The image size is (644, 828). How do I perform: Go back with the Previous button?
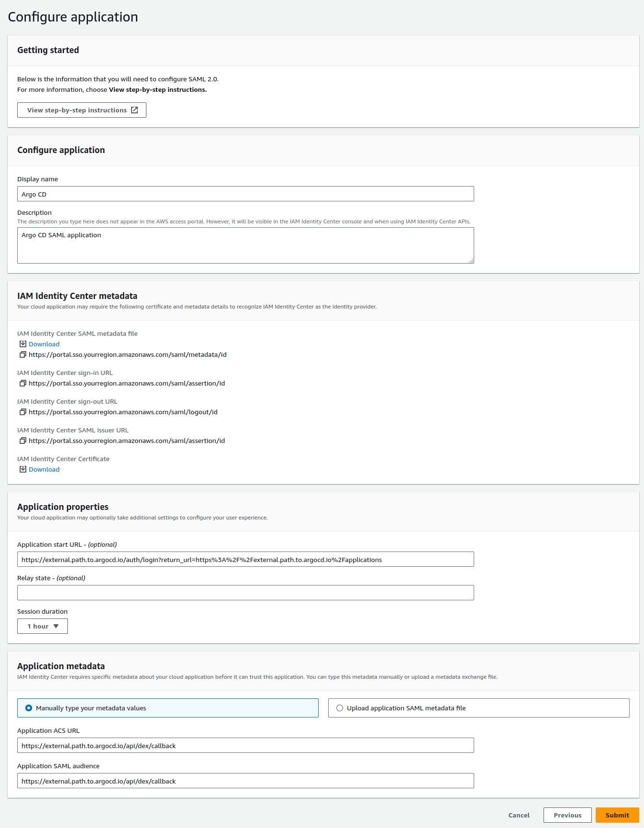point(567,815)
